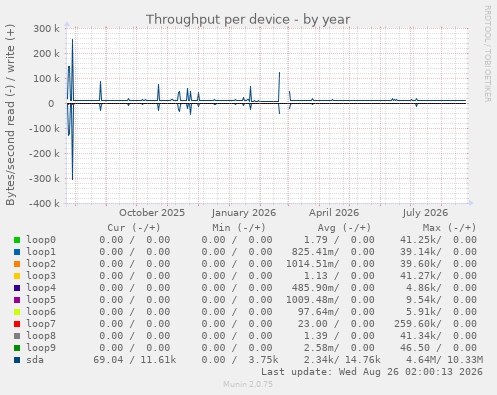This screenshot has width=497, height=395.
Task: Click sda min value 3.75k
Action: pyautogui.click(x=263, y=360)
